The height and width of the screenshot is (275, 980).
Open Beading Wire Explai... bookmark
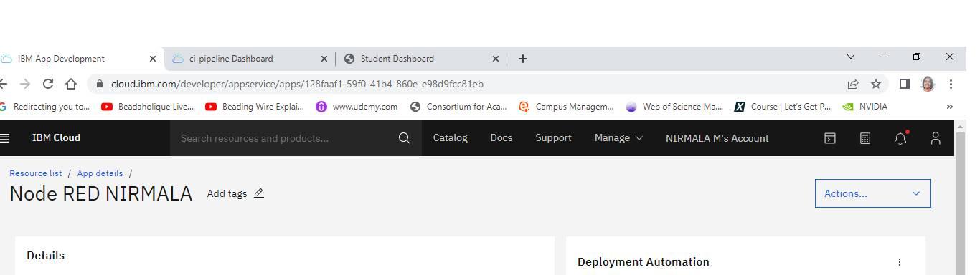click(255, 107)
